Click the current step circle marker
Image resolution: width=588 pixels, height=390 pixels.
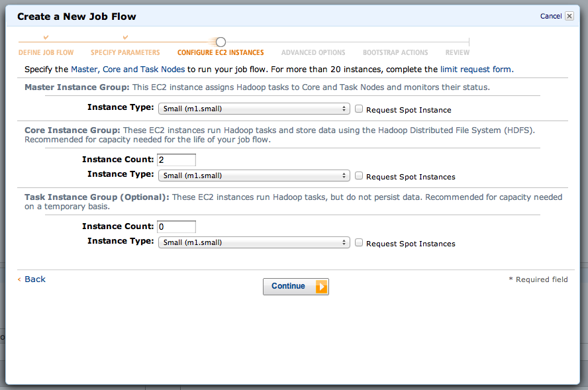[220, 42]
